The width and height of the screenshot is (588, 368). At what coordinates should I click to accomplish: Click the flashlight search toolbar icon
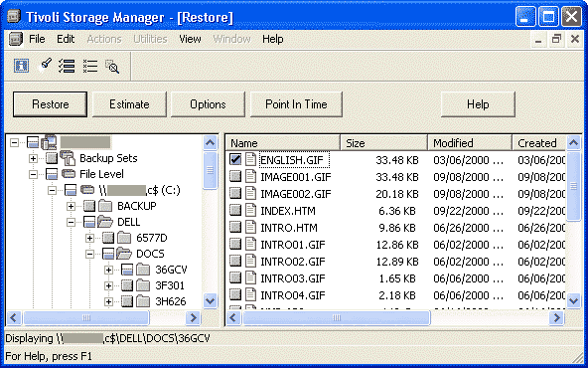click(x=46, y=65)
